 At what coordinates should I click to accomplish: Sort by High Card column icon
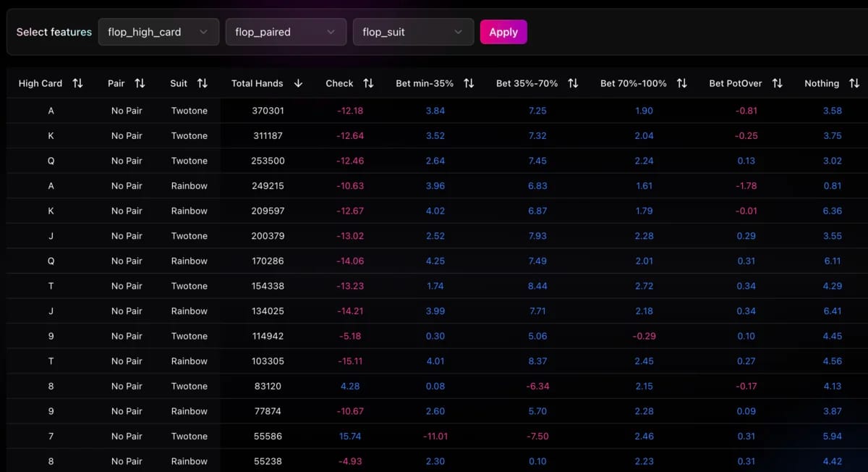(78, 83)
